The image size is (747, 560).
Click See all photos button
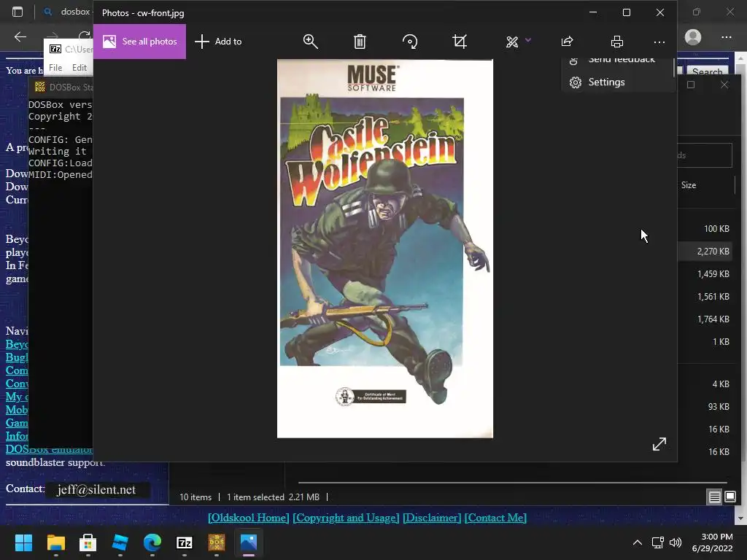[139, 42]
